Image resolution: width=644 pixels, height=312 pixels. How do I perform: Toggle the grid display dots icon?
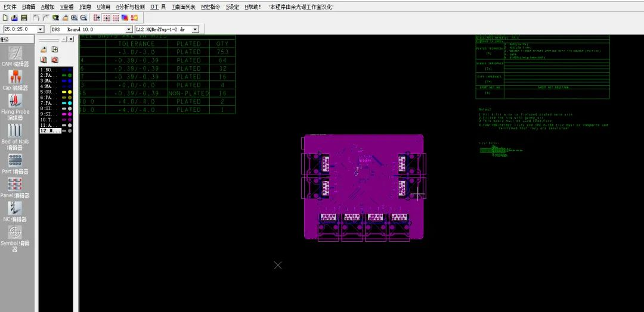[116, 18]
